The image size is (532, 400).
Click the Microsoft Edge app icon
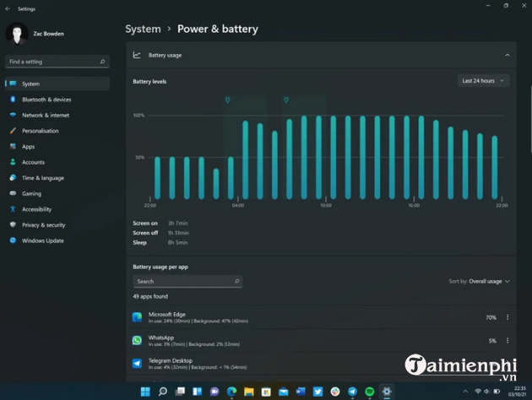137,317
